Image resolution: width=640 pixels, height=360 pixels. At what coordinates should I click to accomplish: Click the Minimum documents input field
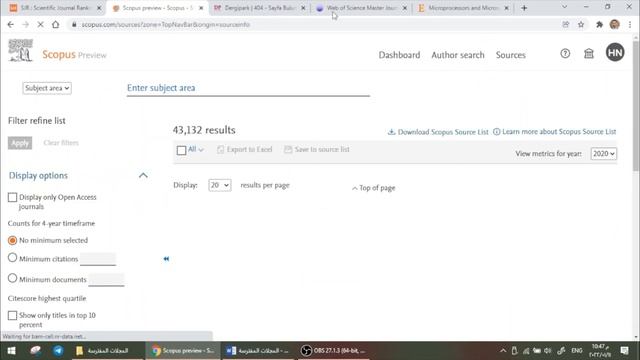point(106,280)
